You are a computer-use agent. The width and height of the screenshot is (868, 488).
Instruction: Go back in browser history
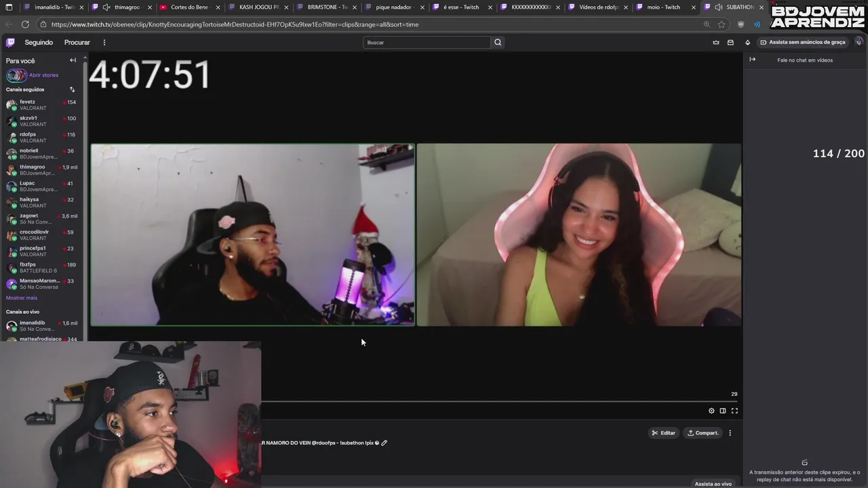(x=9, y=24)
